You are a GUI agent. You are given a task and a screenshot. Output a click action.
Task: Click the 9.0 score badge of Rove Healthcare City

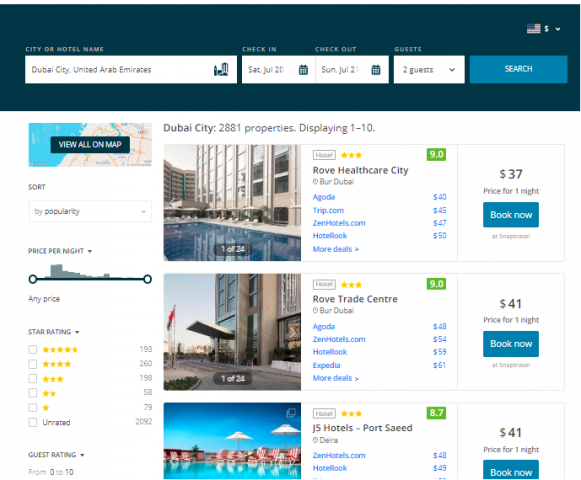tap(436, 154)
